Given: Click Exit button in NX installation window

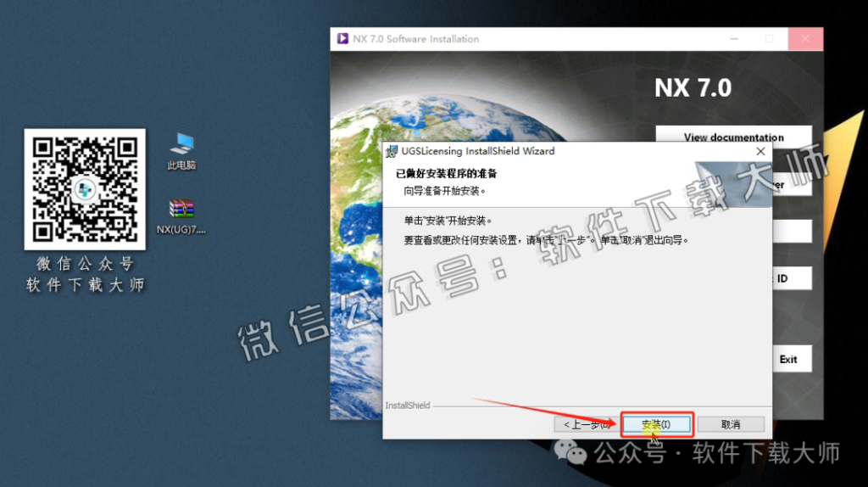Looking at the screenshot, I should tap(793, 359).
